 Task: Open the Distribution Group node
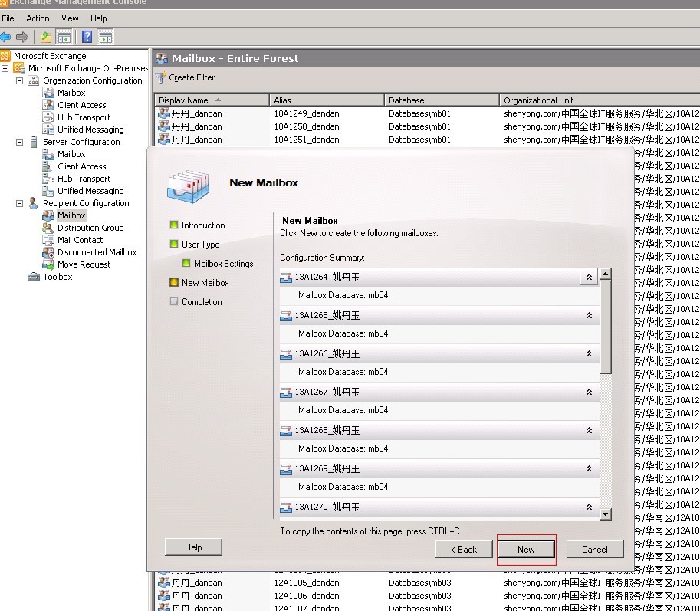(x=90, y=228)
